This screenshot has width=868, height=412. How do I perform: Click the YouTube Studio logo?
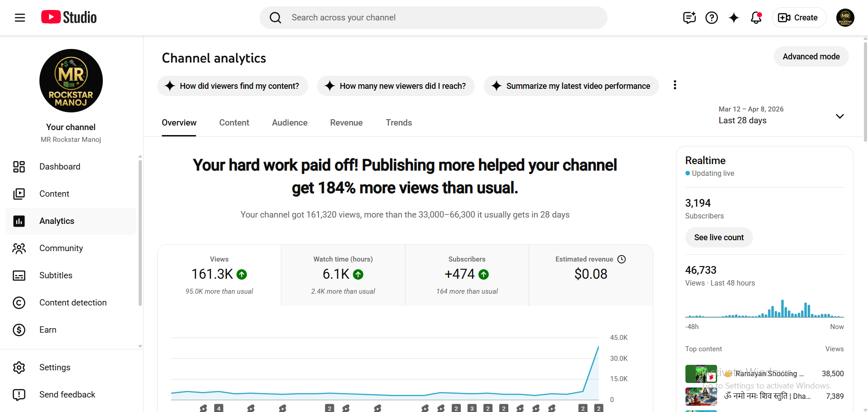point(69,18)
